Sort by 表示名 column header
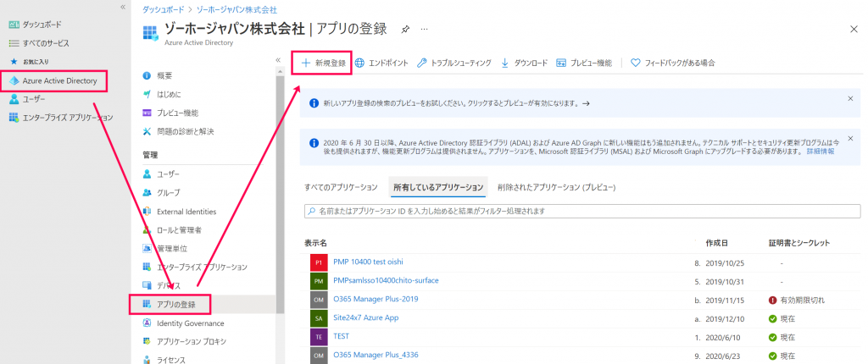This screenshot has height=364, width=868. (x=315, y=243)
